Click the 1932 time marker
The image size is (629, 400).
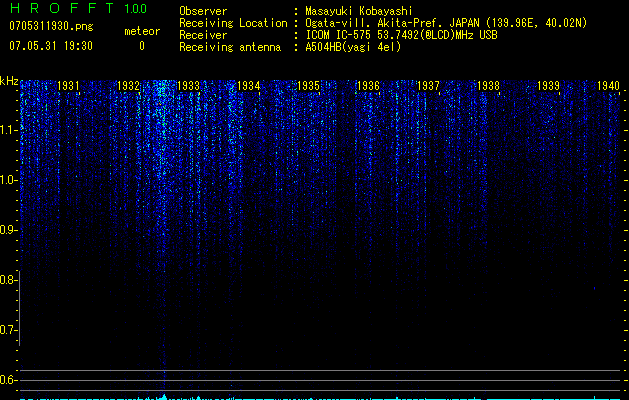tap(128, 85)
